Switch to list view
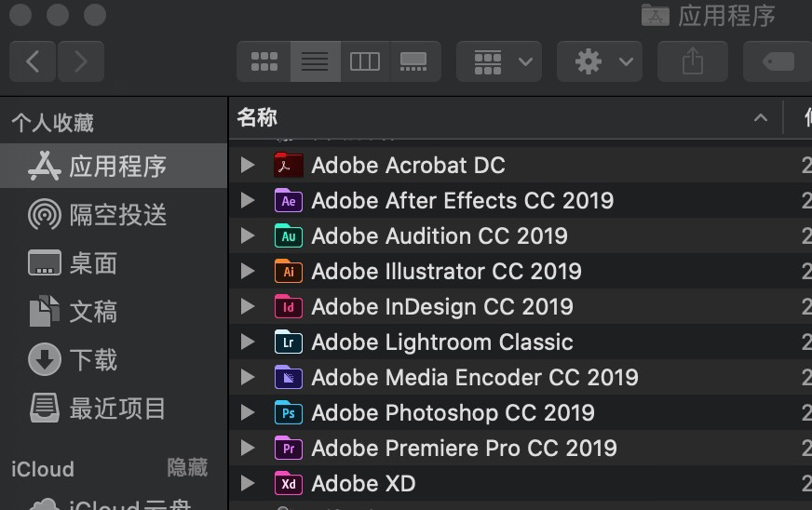 click(315, 61)
